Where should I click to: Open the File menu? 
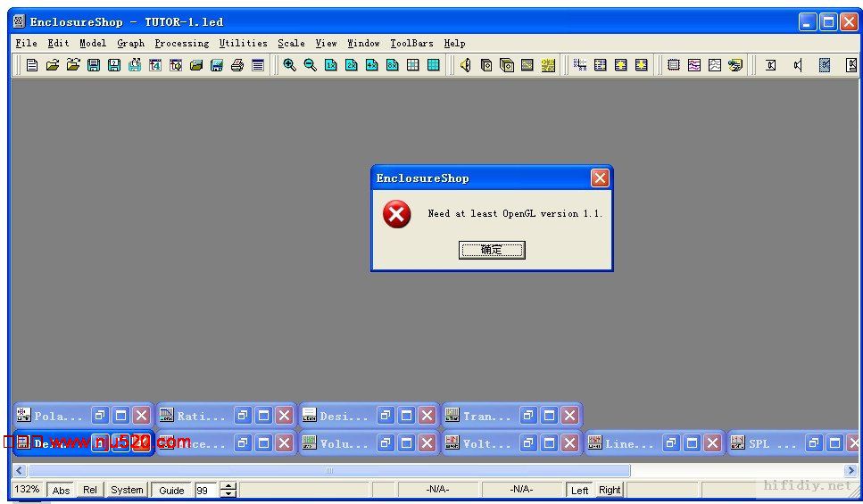click(x=26, y=43)
